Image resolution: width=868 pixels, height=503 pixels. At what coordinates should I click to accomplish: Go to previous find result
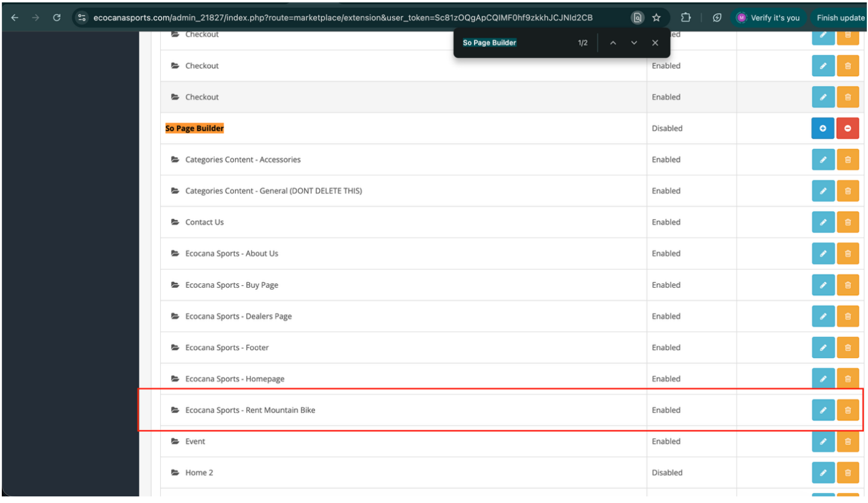tap(612, 43)
